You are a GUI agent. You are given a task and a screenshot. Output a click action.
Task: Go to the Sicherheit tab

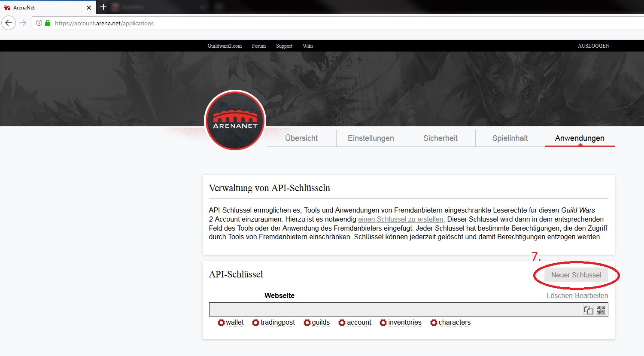click(440, 138)
